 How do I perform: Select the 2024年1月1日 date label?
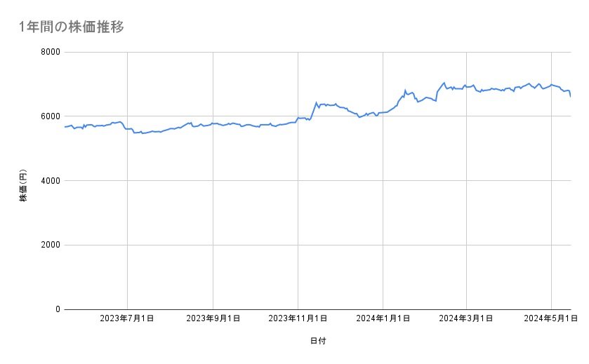[x=383, y=319]
